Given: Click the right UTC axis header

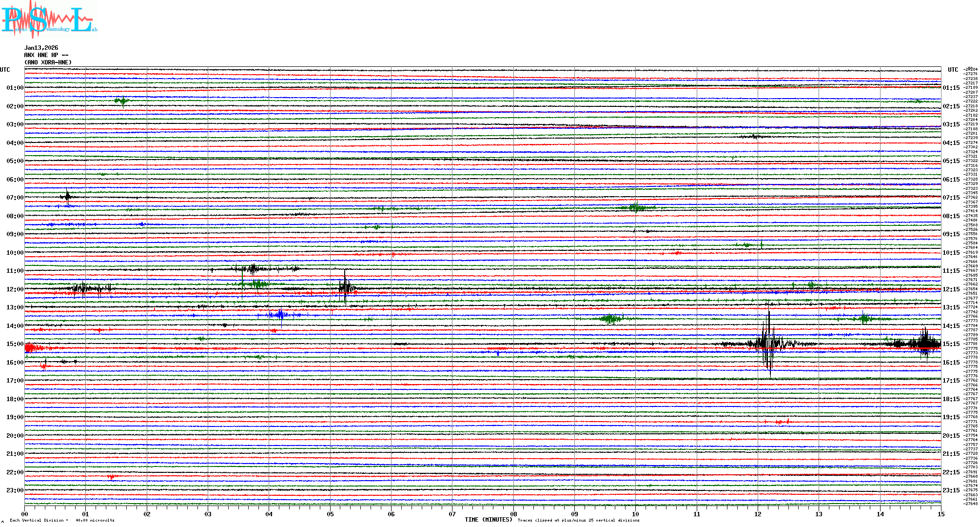Looking at the screenshot, I should (x=953, y=70).
